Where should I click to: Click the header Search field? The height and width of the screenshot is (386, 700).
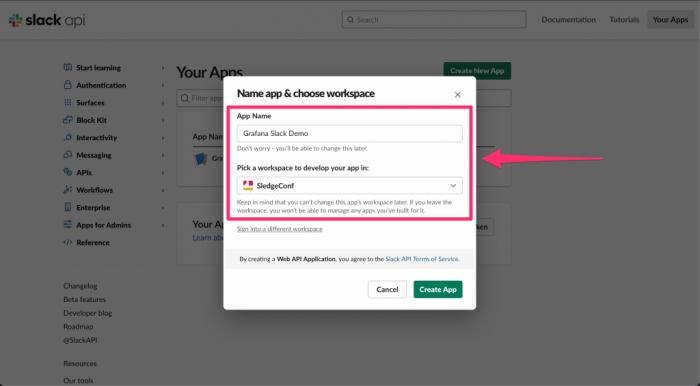click(x=434, y=20)
